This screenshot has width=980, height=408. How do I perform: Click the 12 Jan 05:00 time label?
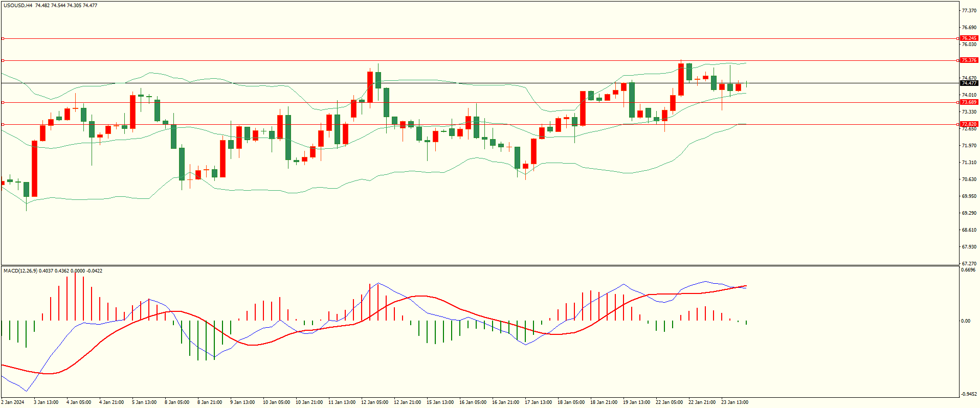[374, 402]
